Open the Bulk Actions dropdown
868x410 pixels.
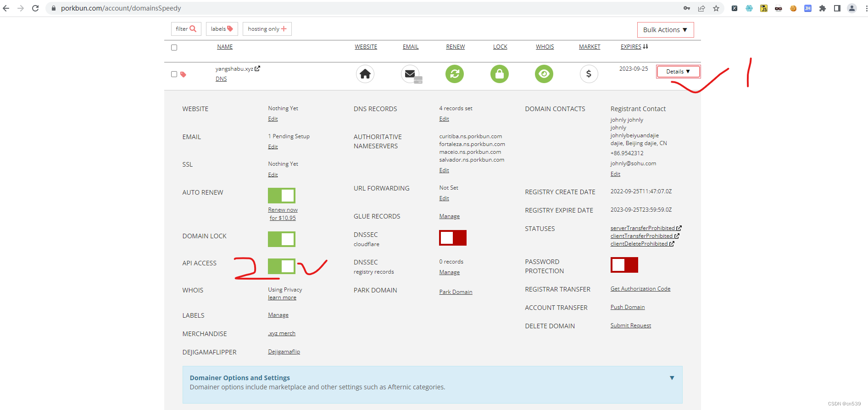click(665, 30)
